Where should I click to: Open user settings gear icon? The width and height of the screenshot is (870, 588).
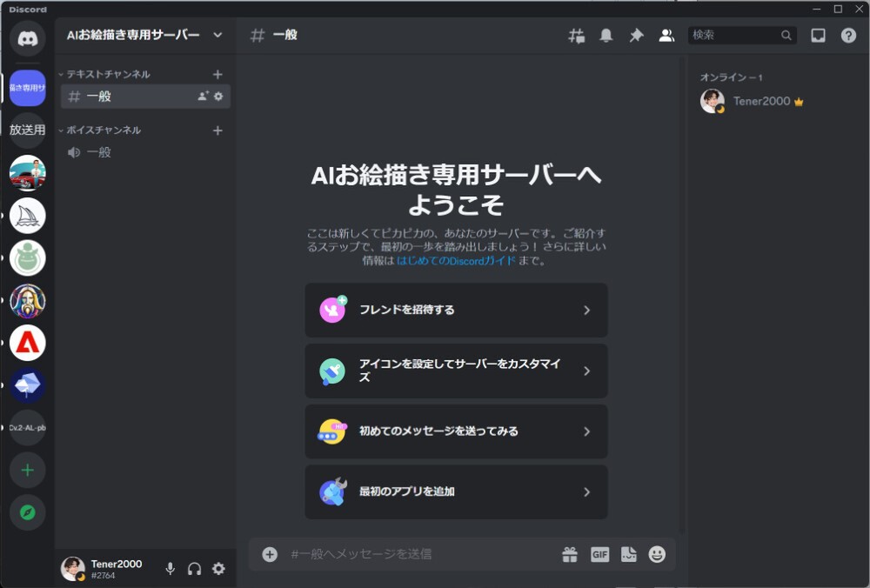pos(218,569)
